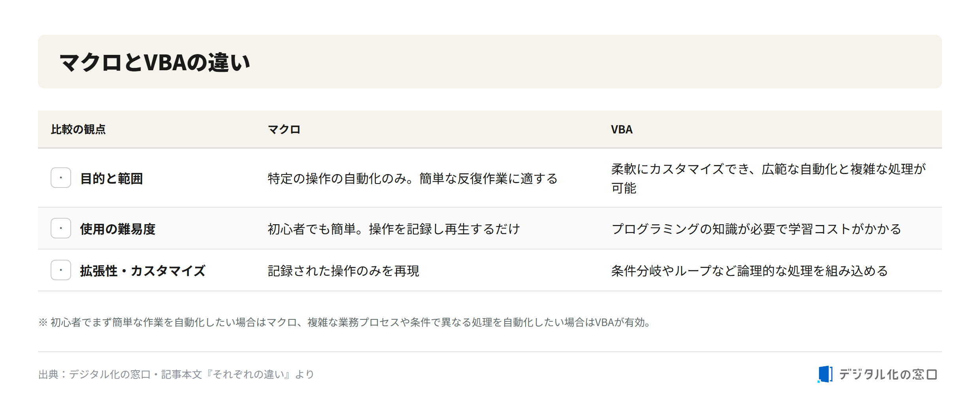Screen dimensions: 980x420
Task: Click the cell プログラミングの知識が必要
Action: coord(756,229)
